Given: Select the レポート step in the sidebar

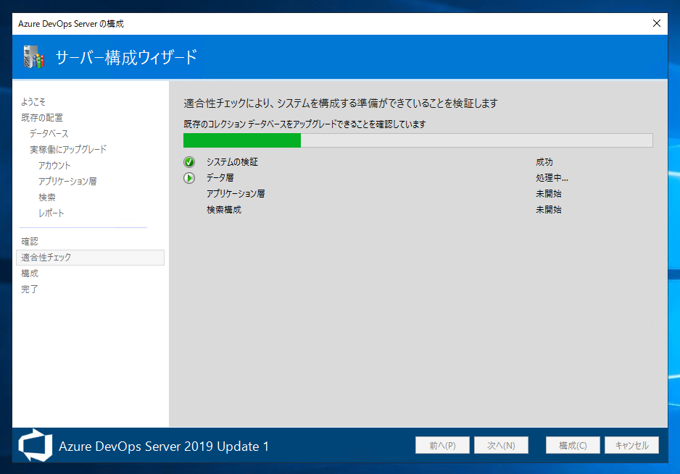Looking at the screenshot, I should (x=51, y=213).
